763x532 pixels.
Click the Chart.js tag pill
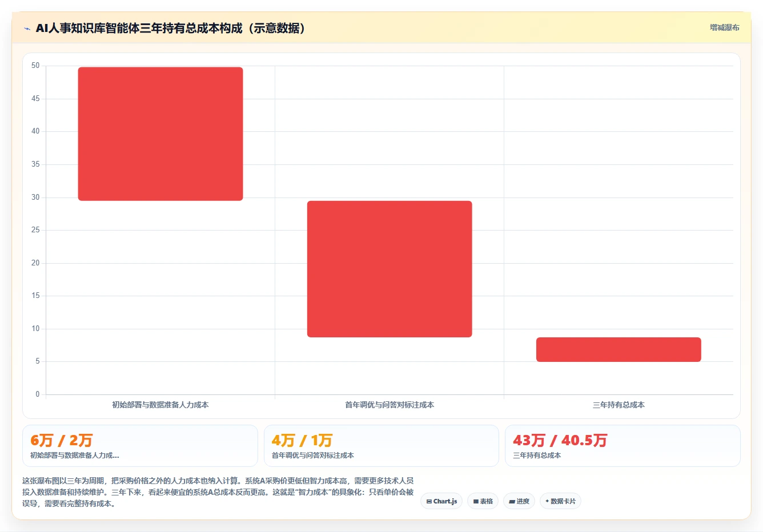click(441, 501)
